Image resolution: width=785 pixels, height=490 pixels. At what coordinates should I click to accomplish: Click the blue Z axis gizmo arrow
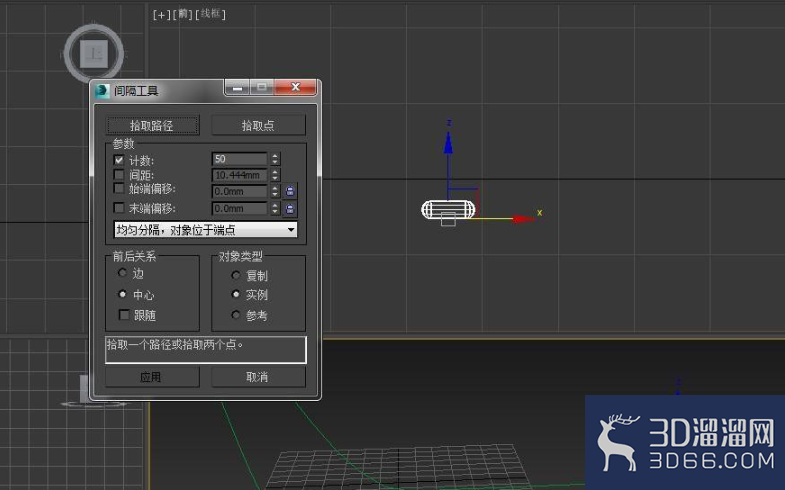point(448,143)
